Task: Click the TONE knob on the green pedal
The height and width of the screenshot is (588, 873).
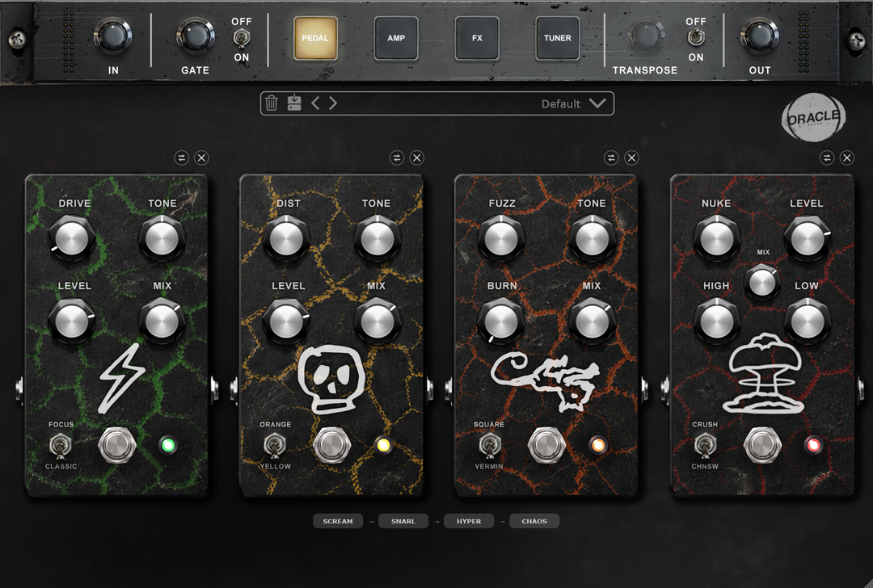Action: tap(162, 239)
